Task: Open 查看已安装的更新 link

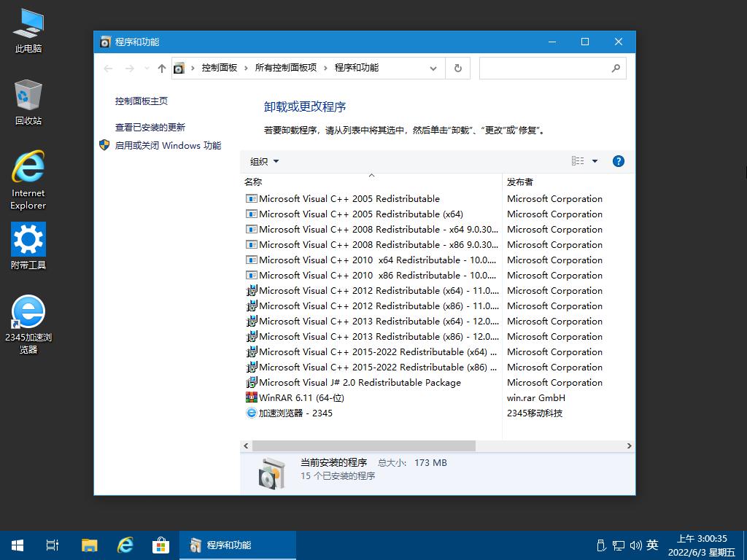Action: pos(150,127)
